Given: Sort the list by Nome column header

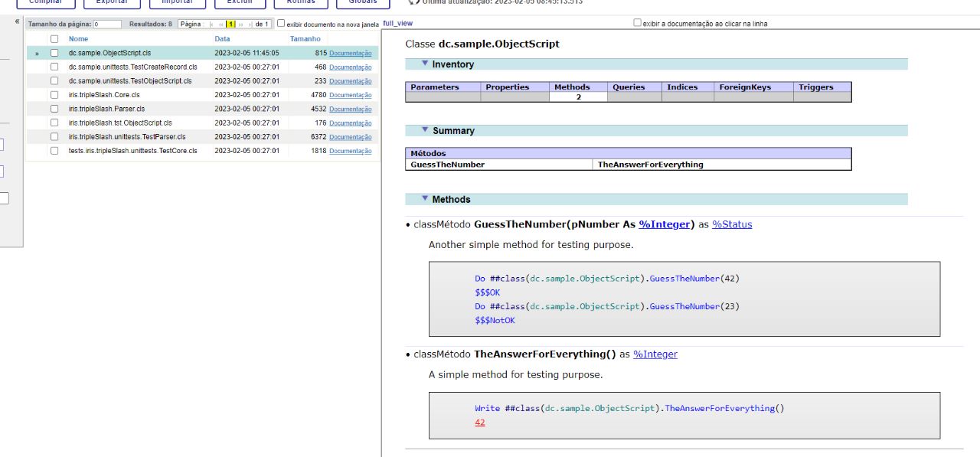Looking at the screenshot, I should click(x=78, y=39).
